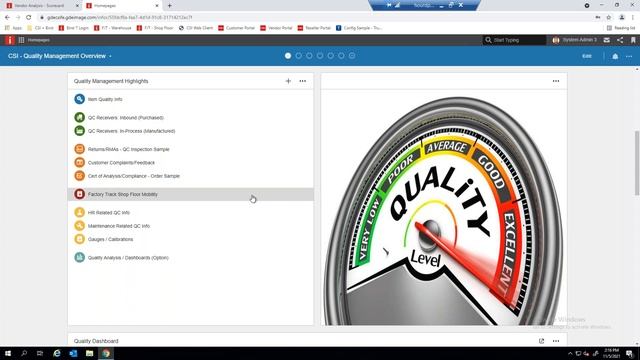Select the first homepage page dot

[288, 56]
